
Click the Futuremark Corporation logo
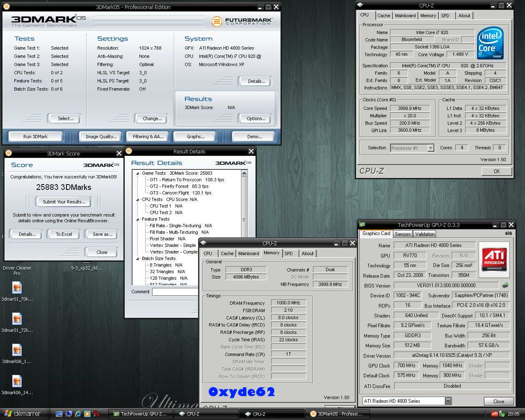tap(242, 21)
